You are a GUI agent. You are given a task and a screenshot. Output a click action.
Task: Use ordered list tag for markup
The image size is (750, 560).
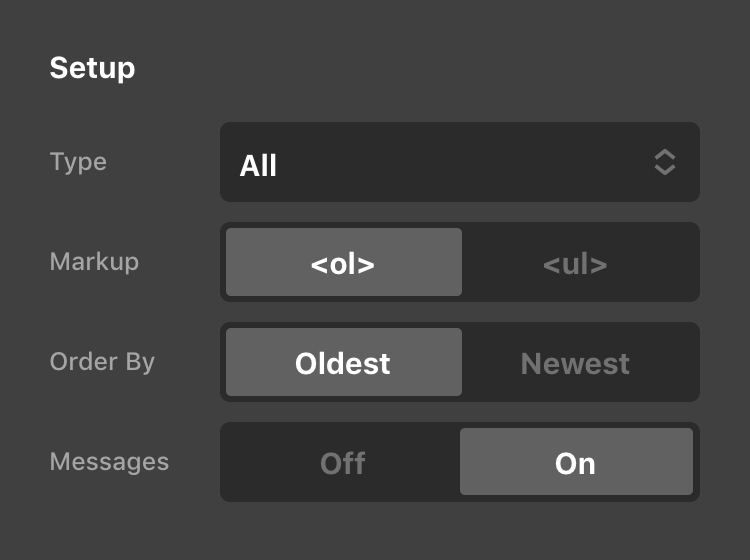[x=343, y=263]
